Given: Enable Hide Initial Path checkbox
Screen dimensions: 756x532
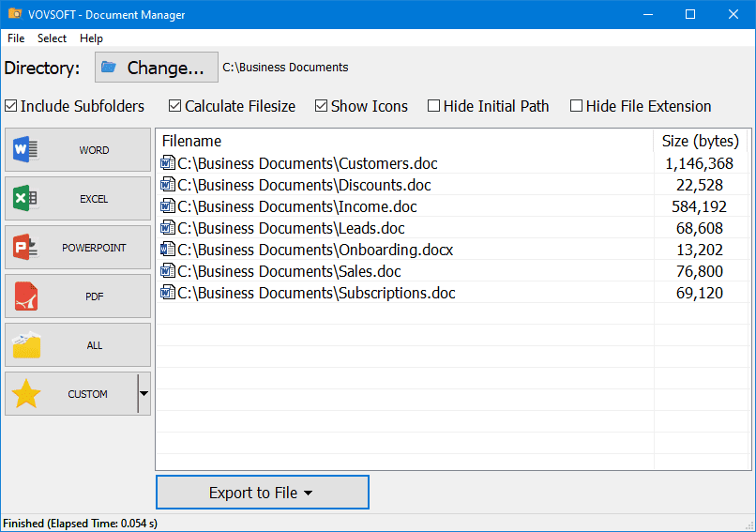Looking at the screenshot, I should 434,106.
